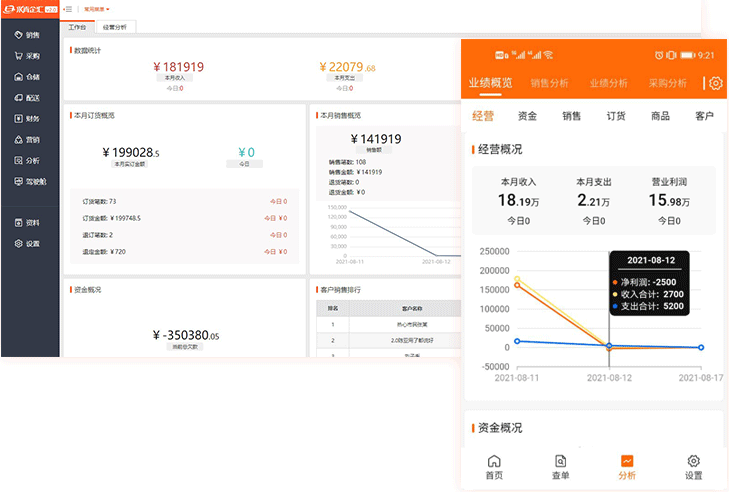Tap 设置 icon in mobile bottom bar
729x492 pixels.
693,467
